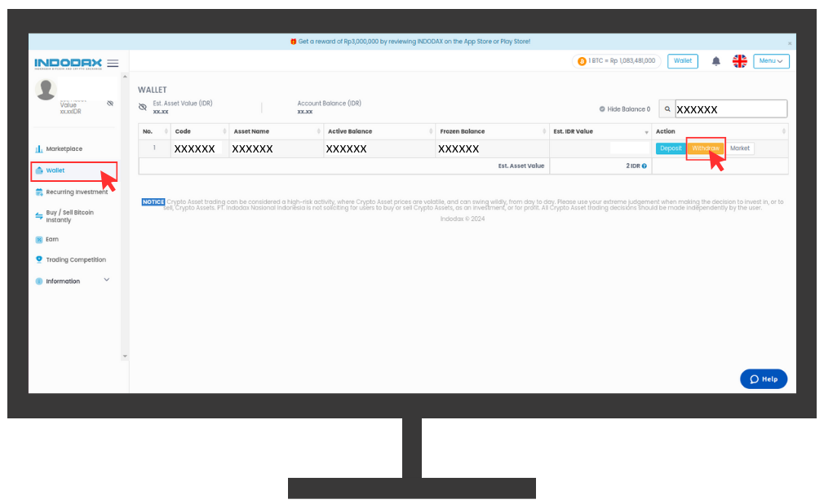Viewport: 824px width, 504px height.
Task: Click the INDODAX logo
Action: (x=69, y=64)
